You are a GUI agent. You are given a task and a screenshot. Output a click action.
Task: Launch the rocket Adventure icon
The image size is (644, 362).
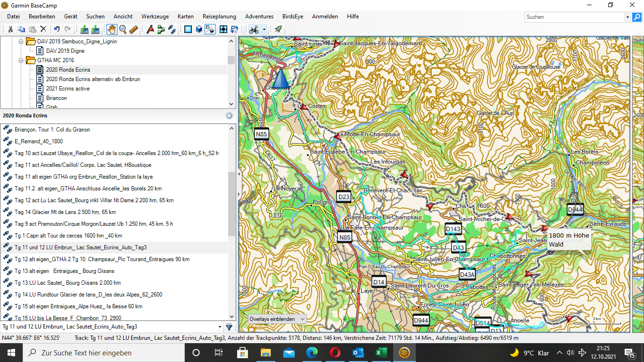278,29
